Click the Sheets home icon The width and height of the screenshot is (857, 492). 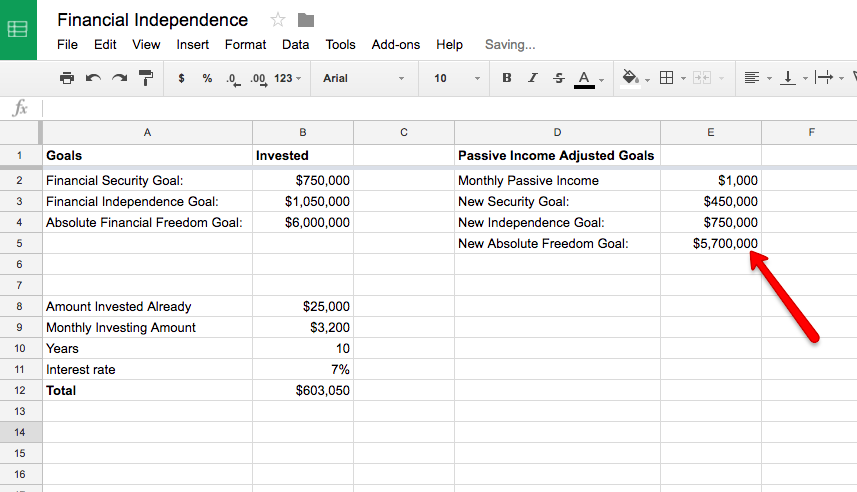(18, 29)
